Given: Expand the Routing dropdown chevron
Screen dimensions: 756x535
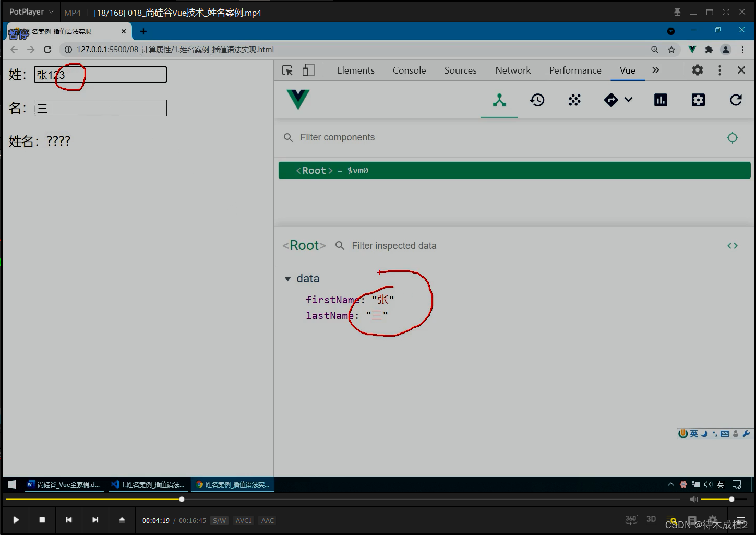Looking at the screenshot, I should click(x=628, y=100).
